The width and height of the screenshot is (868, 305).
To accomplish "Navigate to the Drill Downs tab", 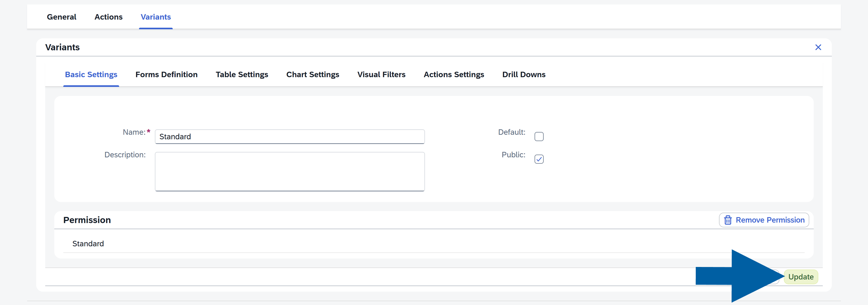I will tap(524, 75).
